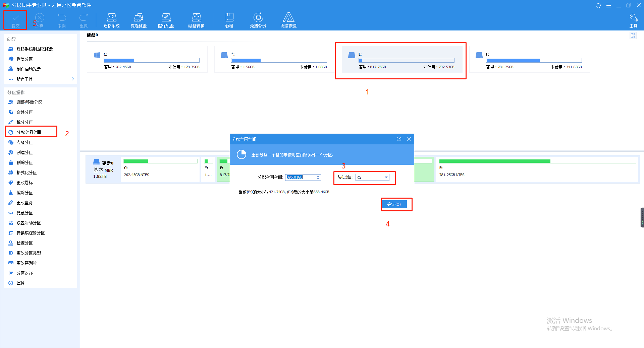Open partition 属性 (Properties)
Image resolution: width=644 pixels, height=348 pixels.
pyautogui.click(x=20, y=283)
